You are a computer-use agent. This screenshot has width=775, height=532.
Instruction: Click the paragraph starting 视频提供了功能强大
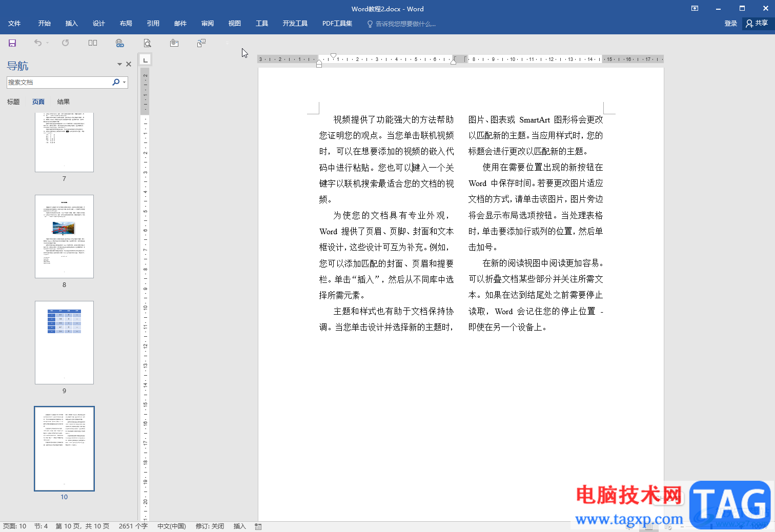386,159
